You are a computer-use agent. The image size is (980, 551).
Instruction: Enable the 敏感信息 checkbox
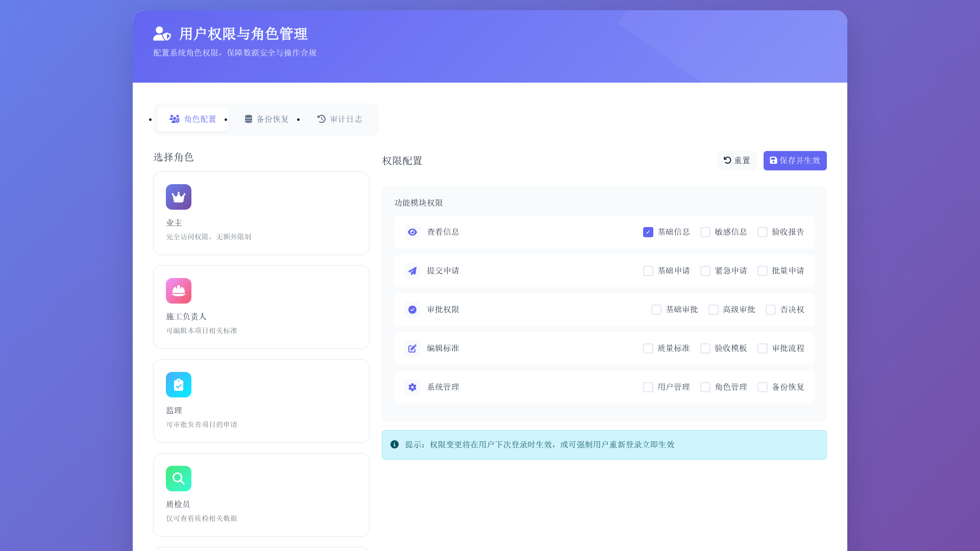pos(705,232)
